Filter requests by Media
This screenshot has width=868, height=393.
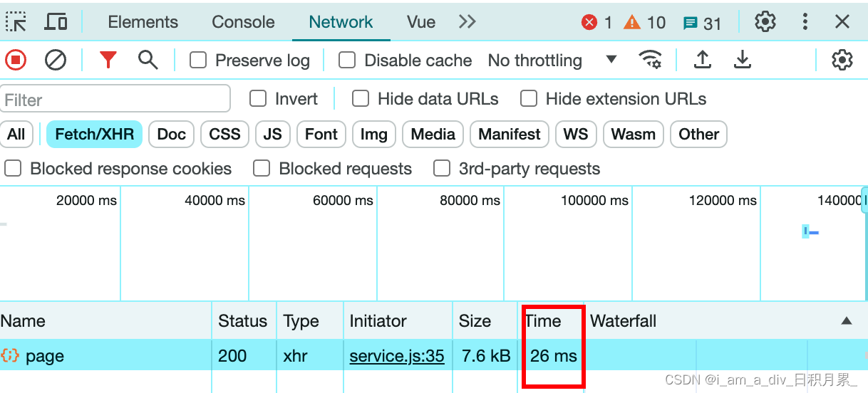tap(433, 134)
